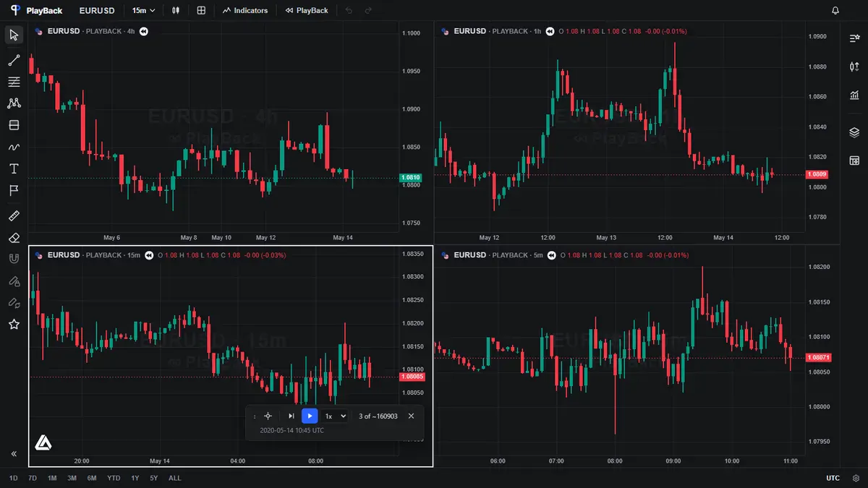This screenshot has width=868, height=488.
Task: Click playback rewind icon on 15m chart
Action: click(x=148, y=255)
